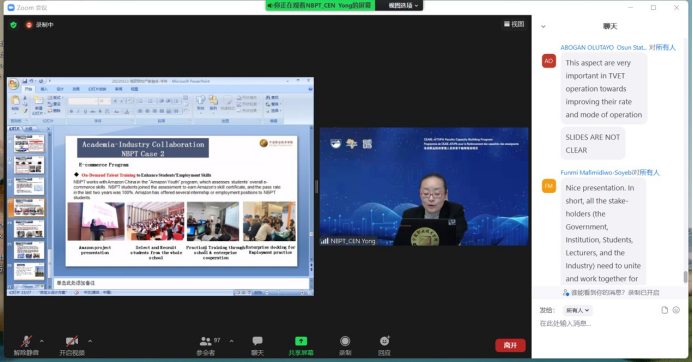Unmute the microphone in Zoom toolbar

pos(26,341)
